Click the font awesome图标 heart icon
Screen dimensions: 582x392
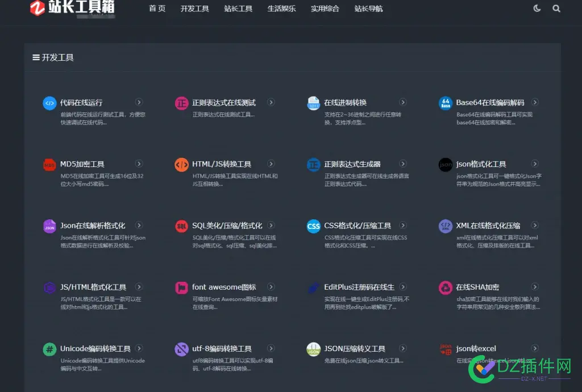tap(181, 287)
